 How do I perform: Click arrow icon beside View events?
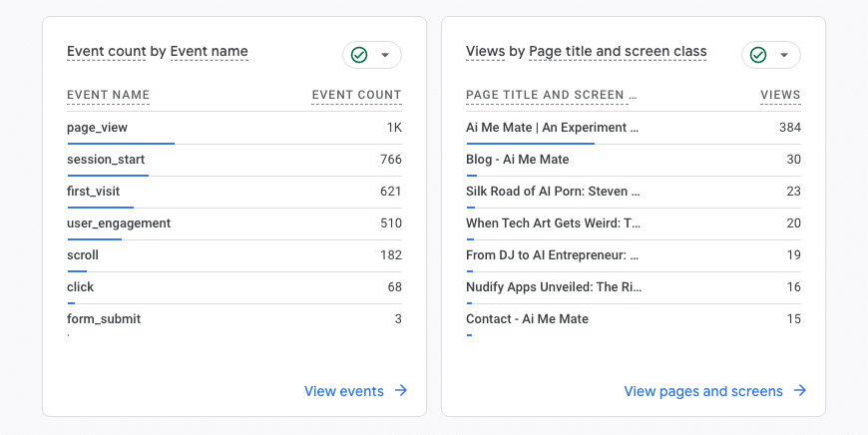[401, 391]
